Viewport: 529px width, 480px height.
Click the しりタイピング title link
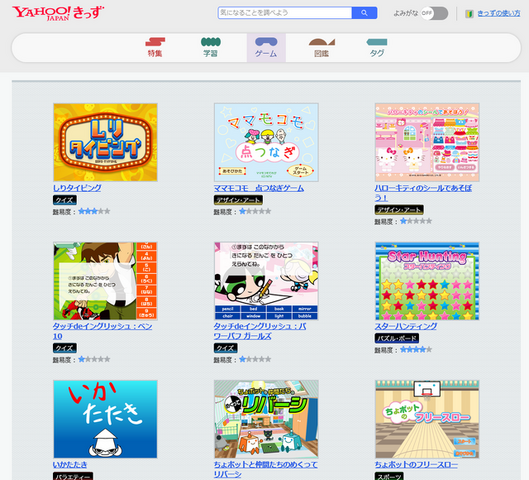(x=77, y=188)
